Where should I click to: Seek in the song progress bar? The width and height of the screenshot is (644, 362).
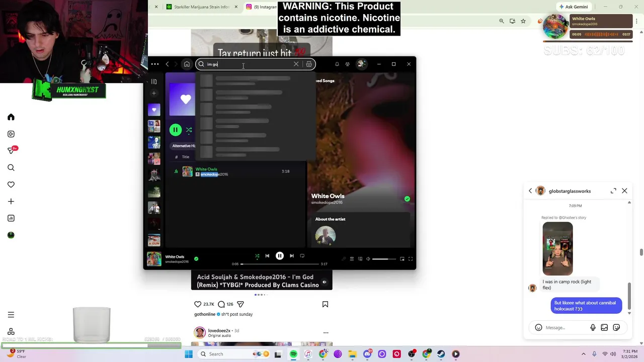[280, 264]
